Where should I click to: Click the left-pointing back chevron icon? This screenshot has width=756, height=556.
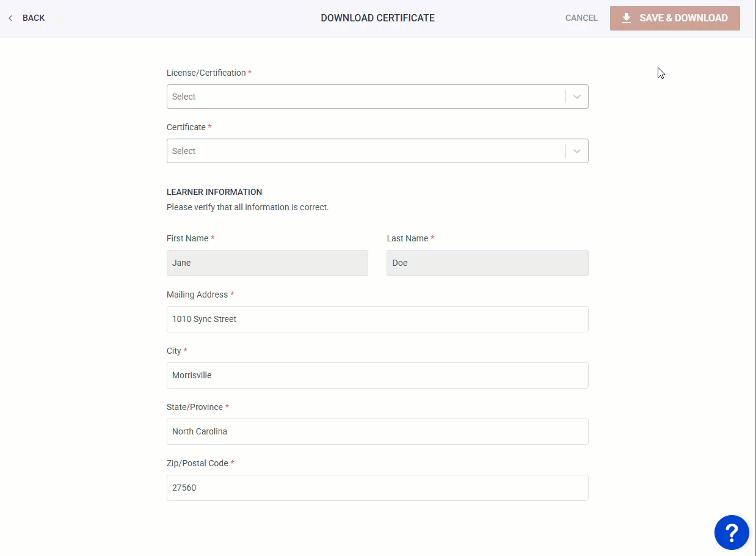pyautogui.click(x=9, y=18)
